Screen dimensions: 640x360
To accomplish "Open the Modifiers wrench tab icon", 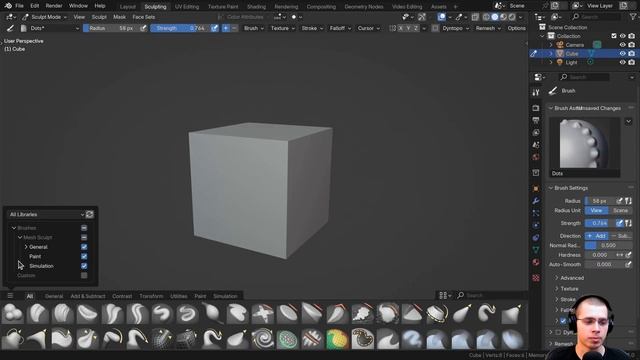I will click(x=536, y=201).
